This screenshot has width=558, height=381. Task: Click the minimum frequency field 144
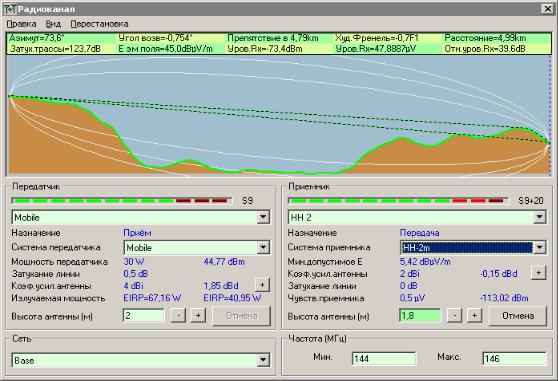pyautogui.click(x=384, y=359)
